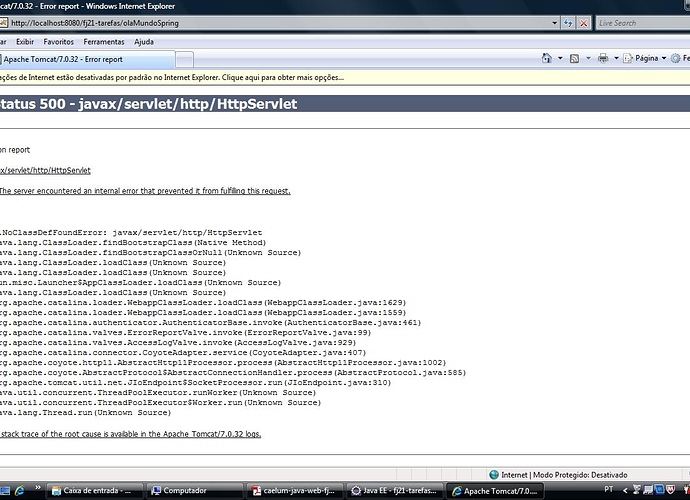Viewport: 690px width, 500px height.
Task: Click the Status 500 error heading
Action: pos(148,104)
